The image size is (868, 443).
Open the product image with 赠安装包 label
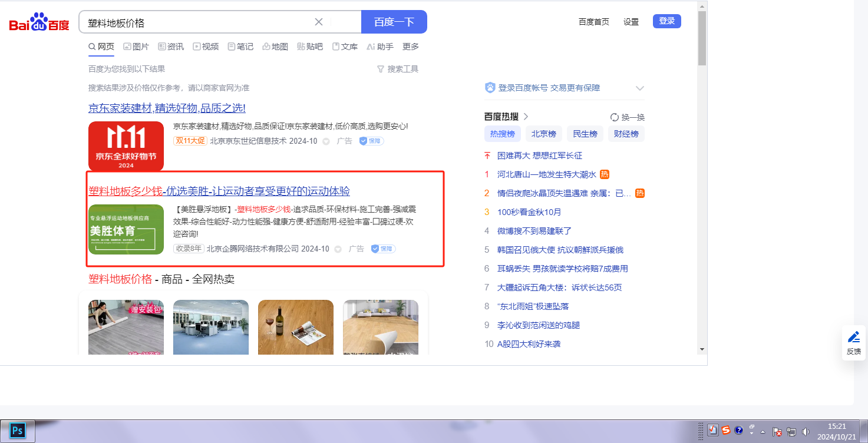pyautogui.click(x=126, y=328)
